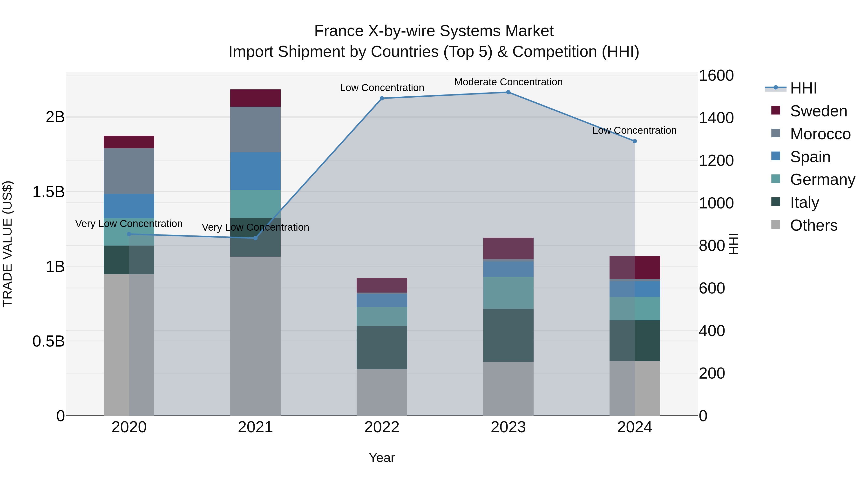Click the right axis tick '1600'
Screen dimensions: 868x488
tap(716, 75)
